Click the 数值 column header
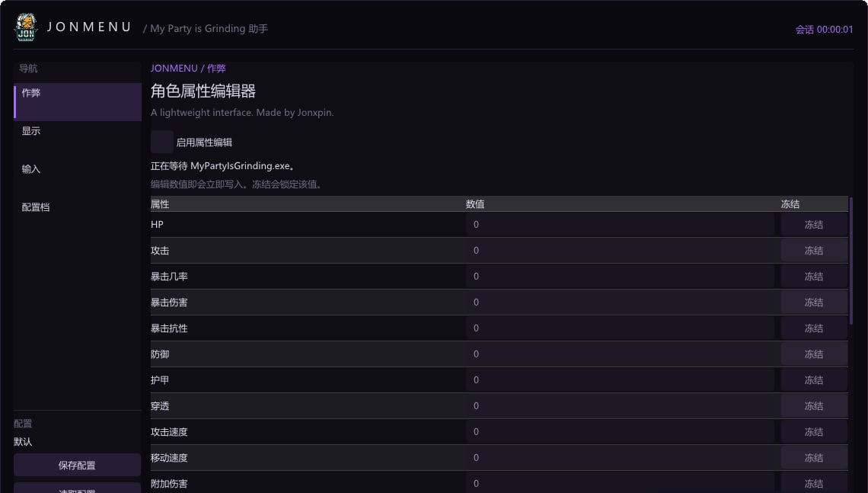Screen dimensions: 868x493 pos(475,204)
